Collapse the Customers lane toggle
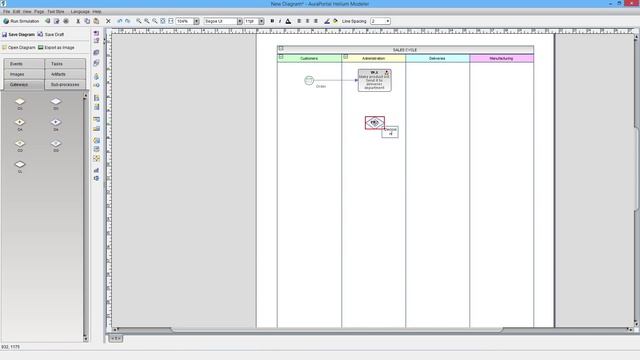Image resolution: width=640 pixels, height=360 pixels. [281, 57]
